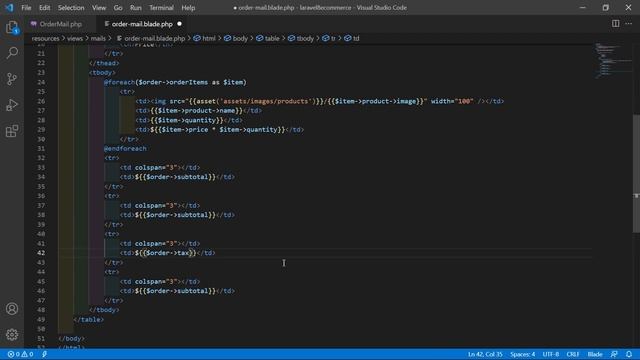The width and height of the screenshot is (640, 360).
Task: Open the notifications bell
Action: [629, 354]
